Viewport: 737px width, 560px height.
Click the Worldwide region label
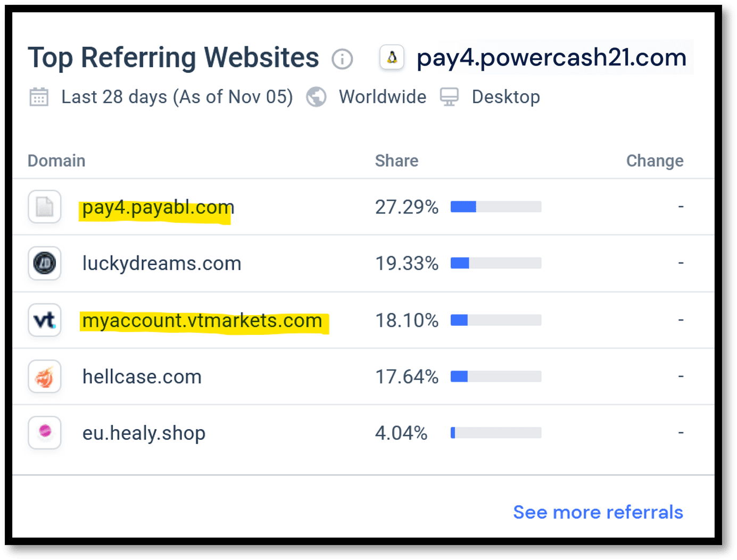tap(383, 97)
